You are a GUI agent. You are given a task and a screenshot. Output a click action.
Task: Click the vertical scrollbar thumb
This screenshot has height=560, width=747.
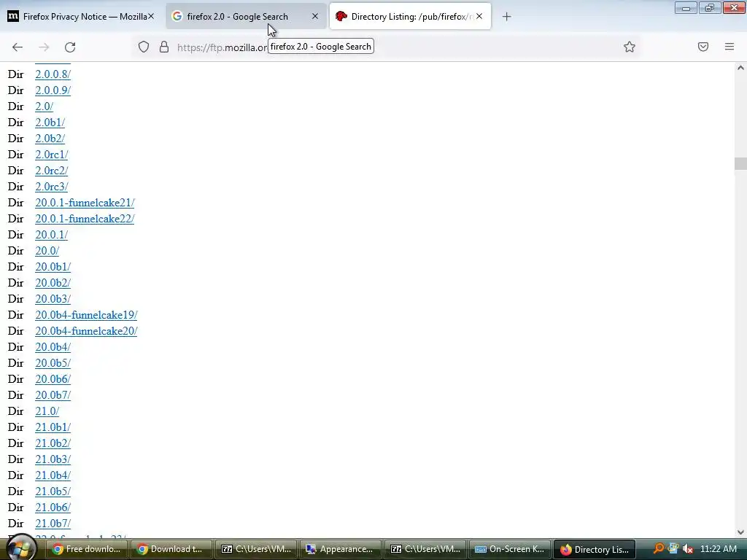(740, 163)
